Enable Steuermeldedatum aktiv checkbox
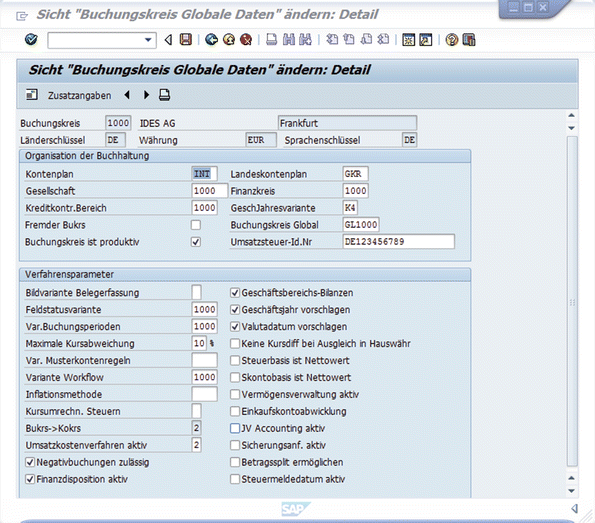The height and width of the screenshot is (523, 595). pyautogui.click(x=235, y=479)
